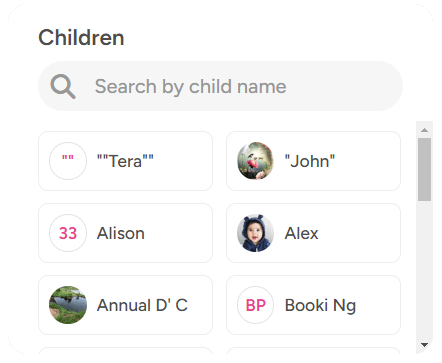The height and width of the screenshot is (363, 442).
Task: Click the Children heading text
Action: (x=81, y=37)
